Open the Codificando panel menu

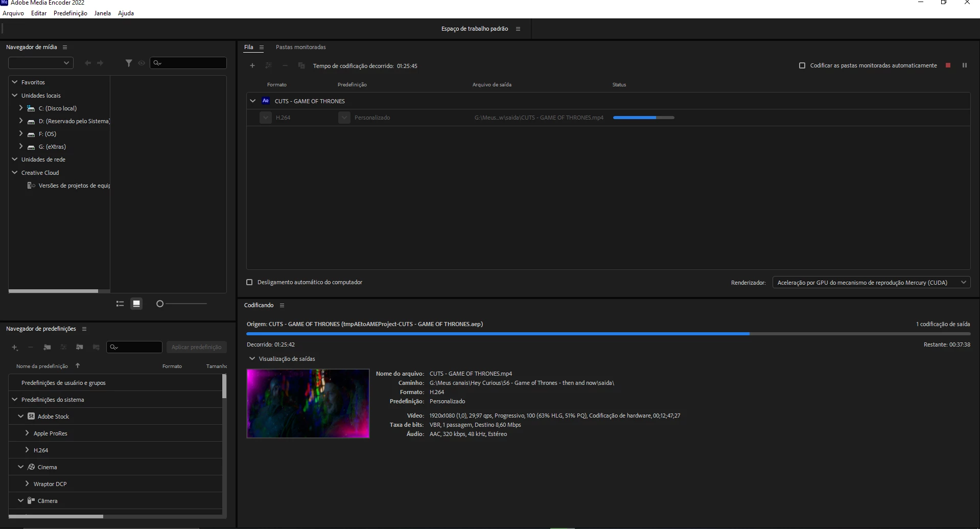282,305
